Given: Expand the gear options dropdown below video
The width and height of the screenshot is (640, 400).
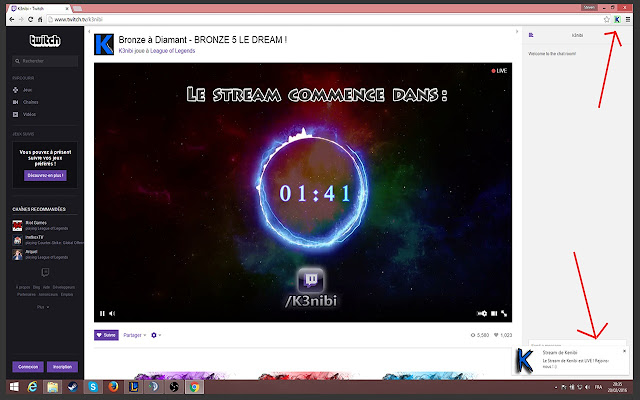Looking at the screenshot, I should click(156, 335).
